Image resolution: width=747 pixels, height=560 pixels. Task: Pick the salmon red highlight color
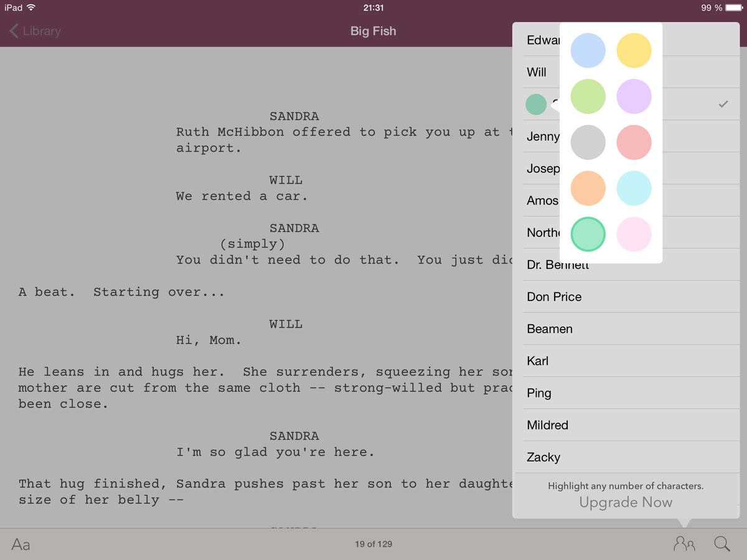click(x=634, y=142)
